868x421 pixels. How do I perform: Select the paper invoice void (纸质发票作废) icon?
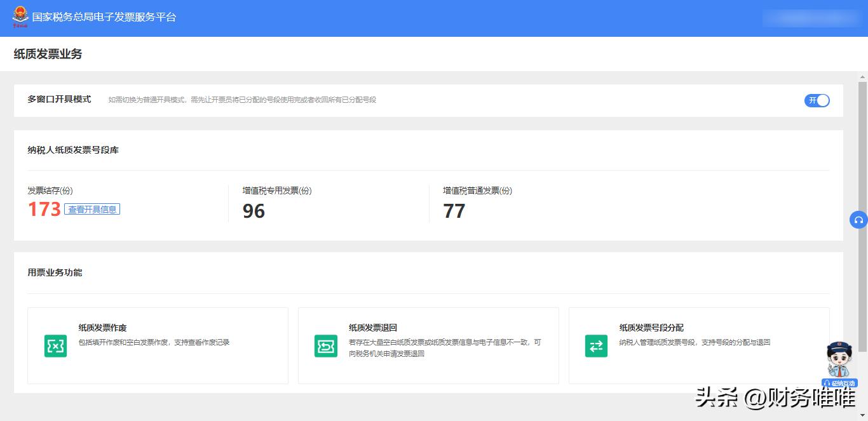pos(55,346)
